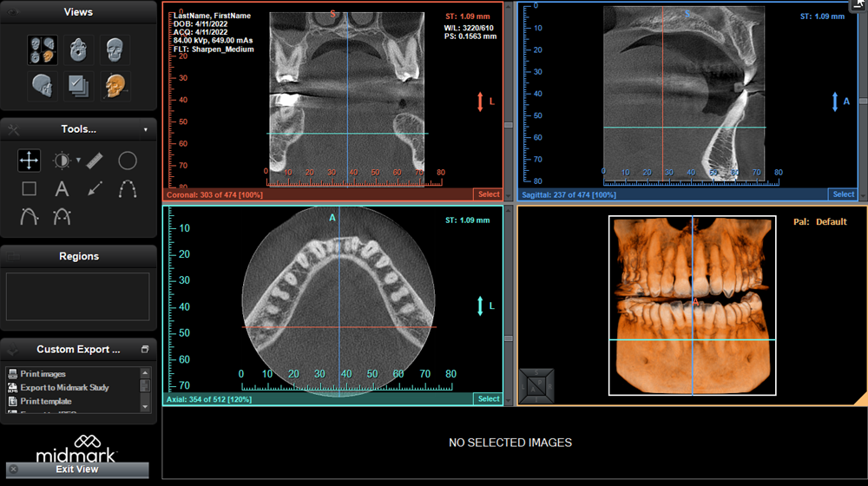The width and height of the screenshot is (868, 486).
Task: Click the export list scrollbar thumb
Action: (x=145, y=385)
